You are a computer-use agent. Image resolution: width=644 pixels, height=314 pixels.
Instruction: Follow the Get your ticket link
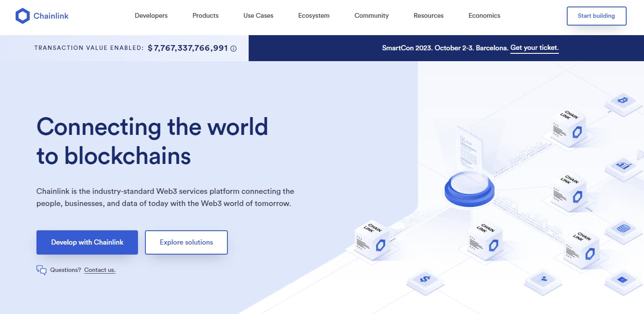coord(534,48)
